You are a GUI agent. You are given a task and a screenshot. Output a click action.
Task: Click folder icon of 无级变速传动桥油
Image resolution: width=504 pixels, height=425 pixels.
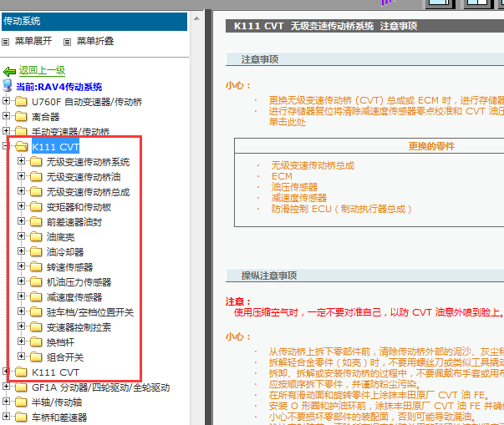pos(36,176)
